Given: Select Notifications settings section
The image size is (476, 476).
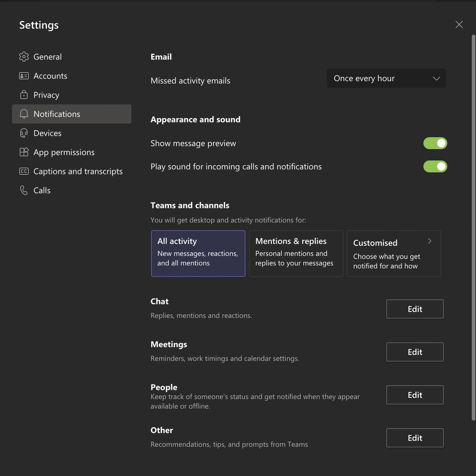Looking at the screenshot, I should (x=72, y=114).
